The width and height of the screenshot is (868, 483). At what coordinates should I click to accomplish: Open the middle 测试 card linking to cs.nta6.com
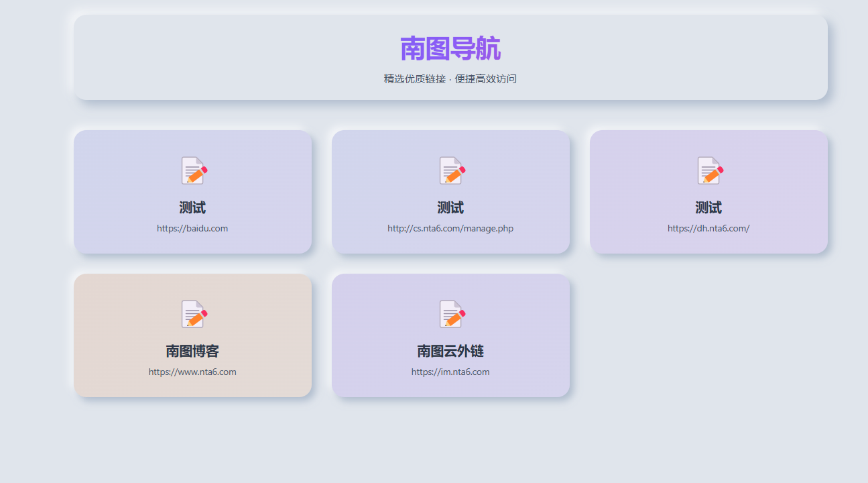450,192
